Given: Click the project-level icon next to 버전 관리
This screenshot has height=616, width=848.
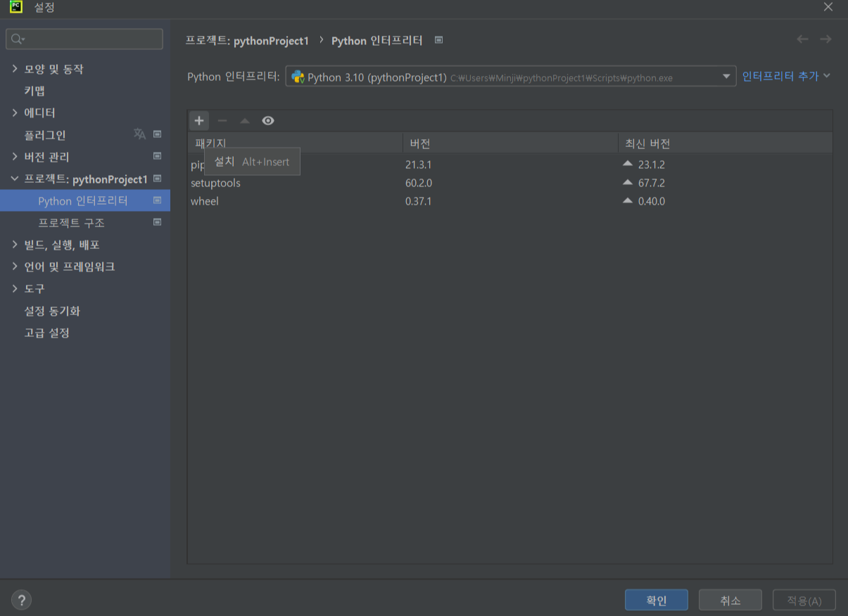Looking at the screenshot, I should 157,156.
